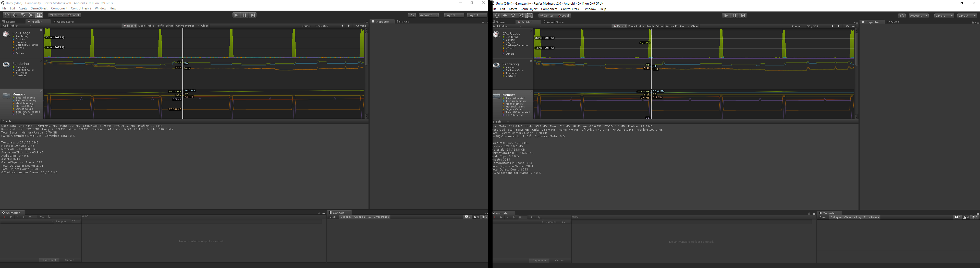
Task: Click Step button in right Unity window
Action: (743, 16)
